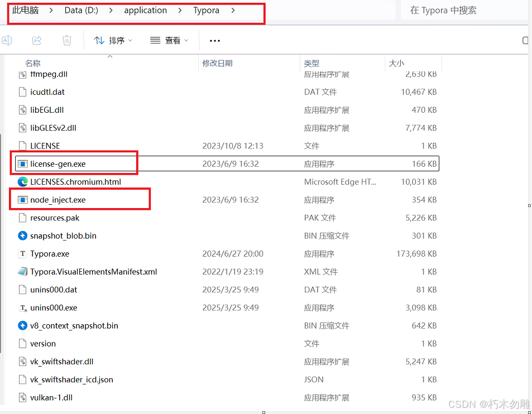The width and height of the screenshot is (532, 414).
Task: Click the snapshot_blob.bin file name
Action: pos(63,235)
